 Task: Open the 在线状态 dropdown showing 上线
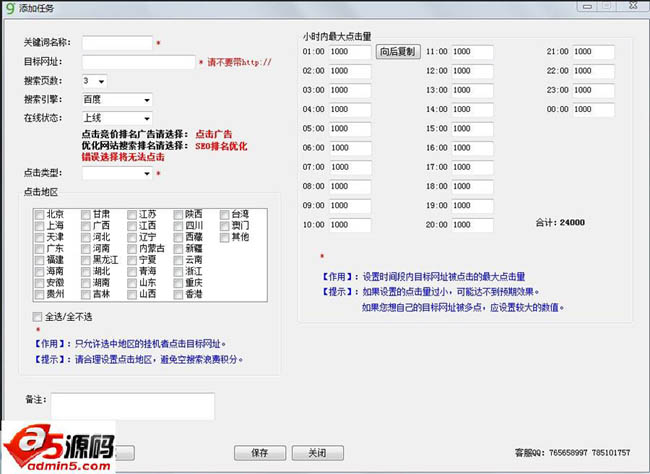click(x=117, y=118)
